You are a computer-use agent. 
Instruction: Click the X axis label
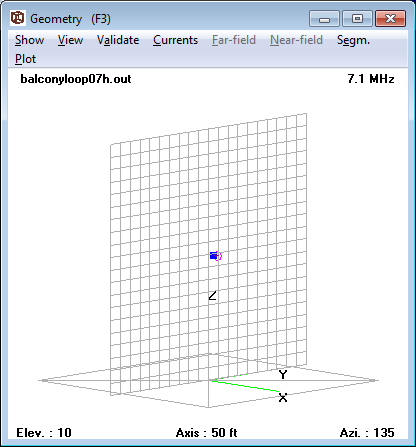click(x=283, y=397)
